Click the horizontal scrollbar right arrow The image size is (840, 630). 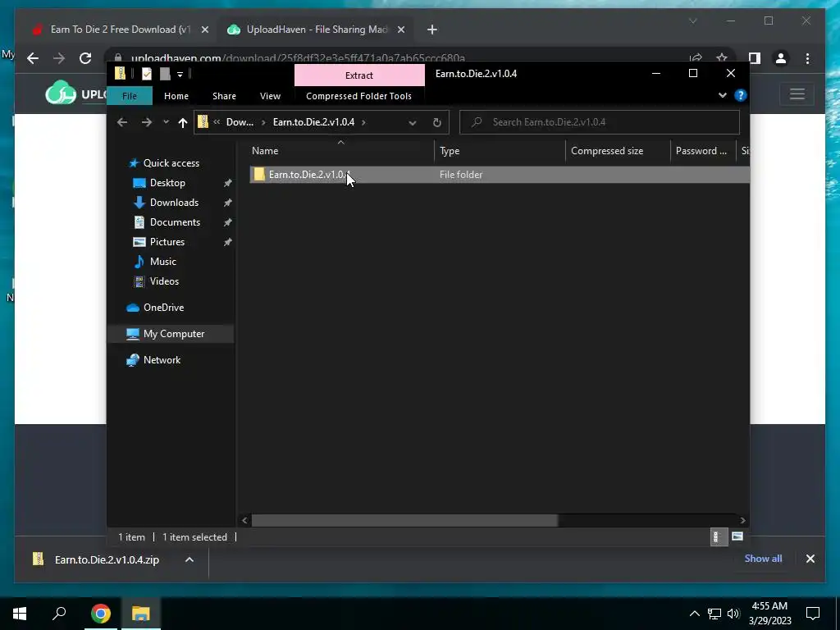coord(742,520)
